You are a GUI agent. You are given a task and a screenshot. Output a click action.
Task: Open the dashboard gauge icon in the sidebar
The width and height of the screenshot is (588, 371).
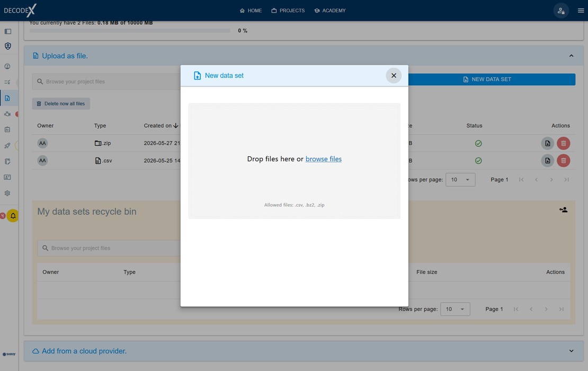7,66
